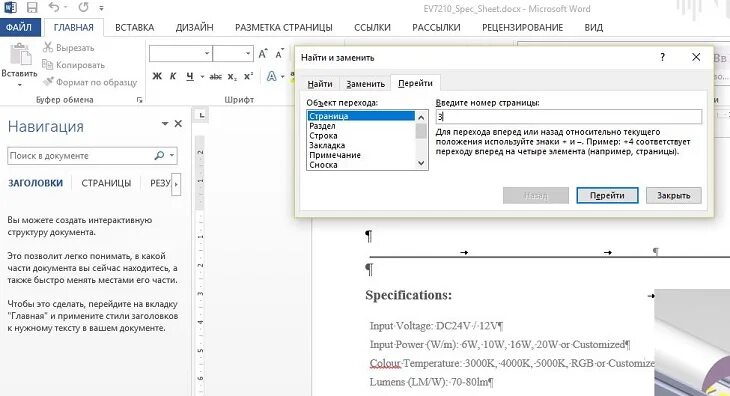Select Раздел in object list
730x396 pixels.
(x=361, y=126)
